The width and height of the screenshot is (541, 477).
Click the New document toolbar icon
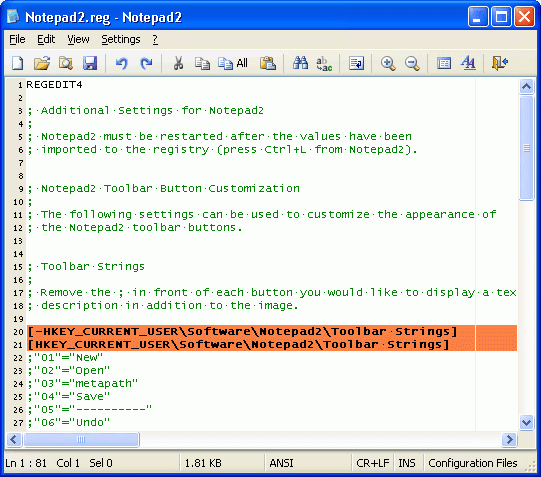(x=18, y=63)
